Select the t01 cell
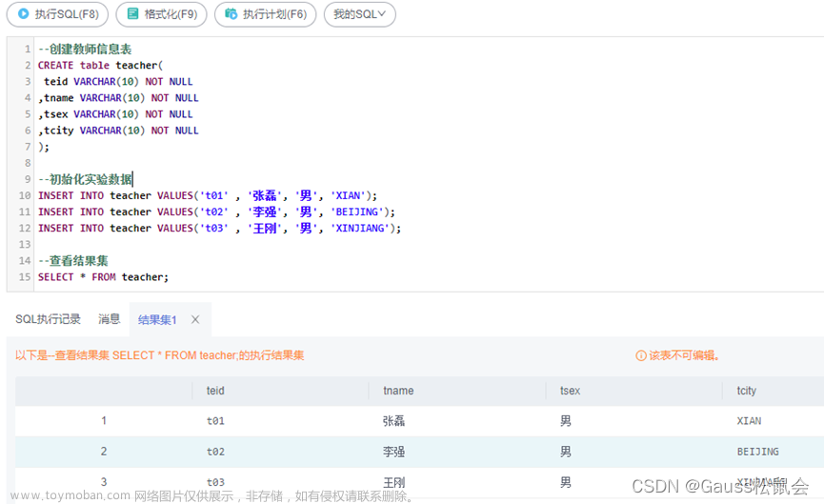 pyautogui.click(x=215, y=421)
